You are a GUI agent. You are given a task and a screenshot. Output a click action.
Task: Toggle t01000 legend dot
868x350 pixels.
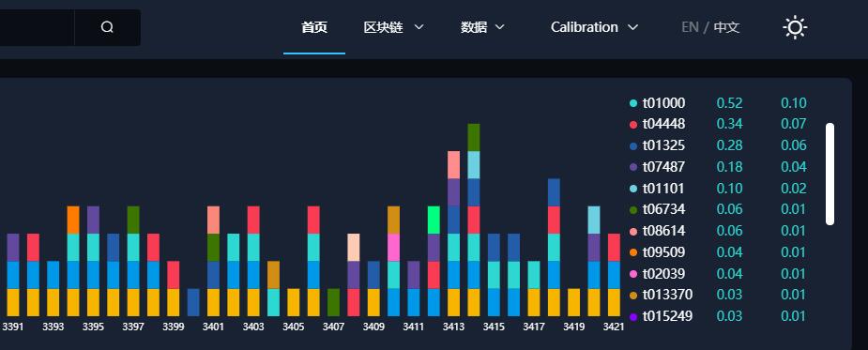633,103
